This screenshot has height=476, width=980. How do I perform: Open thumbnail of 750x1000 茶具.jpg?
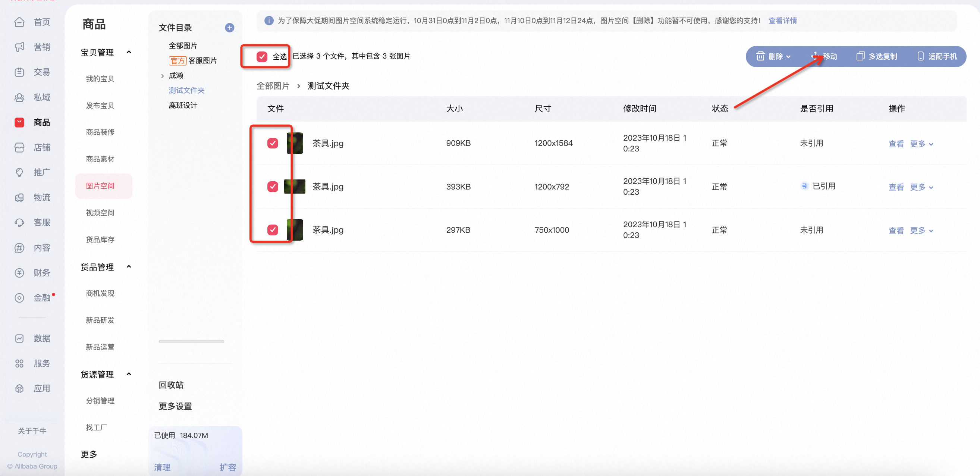(x=295, y=230)
